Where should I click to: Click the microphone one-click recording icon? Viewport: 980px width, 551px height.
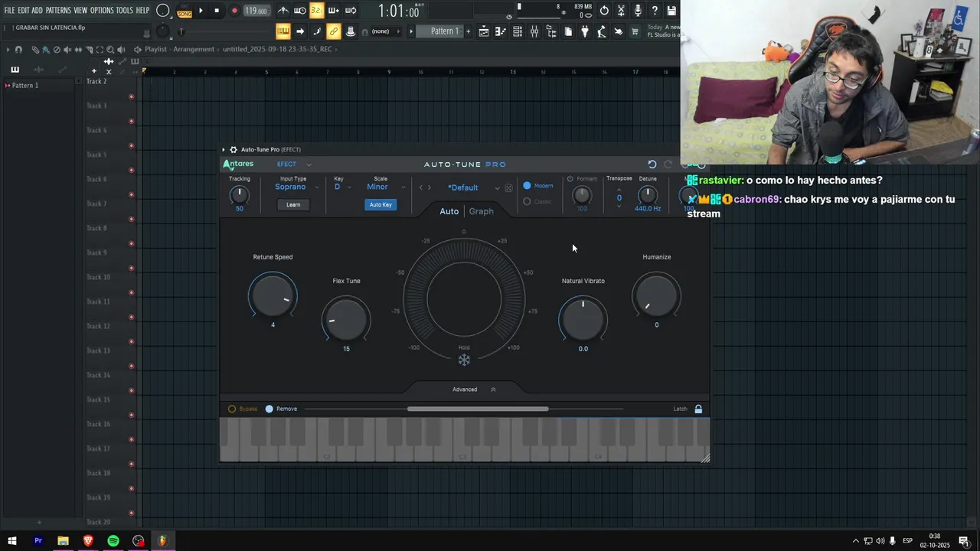click(x=638, y=11)
